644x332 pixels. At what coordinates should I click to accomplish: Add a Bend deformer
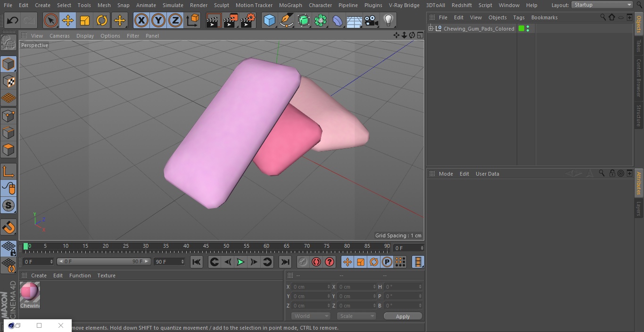point(338,20)
